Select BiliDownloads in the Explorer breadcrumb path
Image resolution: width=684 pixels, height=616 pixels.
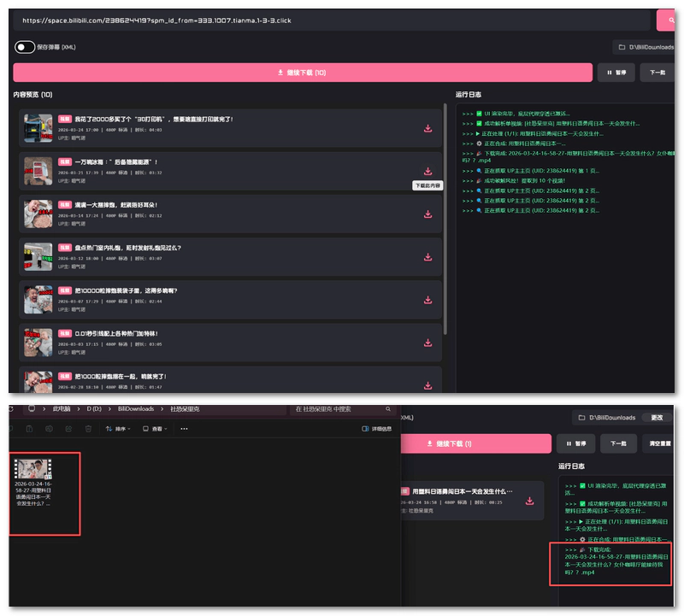(136, 409)
